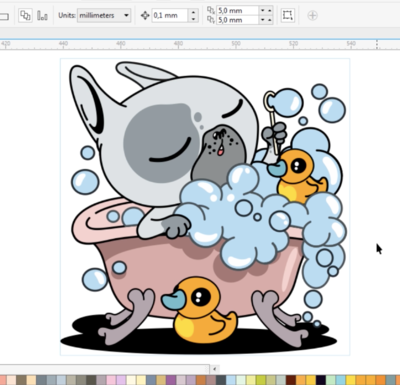
Task: Click the upper 5,0 mm duplicate distance field
Action: pyautogui.click(x=237, y=11)
